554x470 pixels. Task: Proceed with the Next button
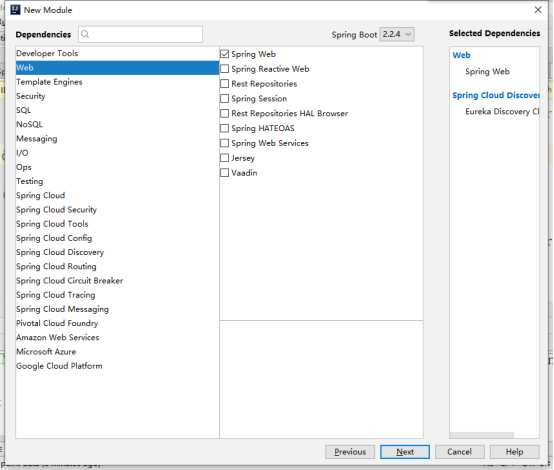point(405,452)
